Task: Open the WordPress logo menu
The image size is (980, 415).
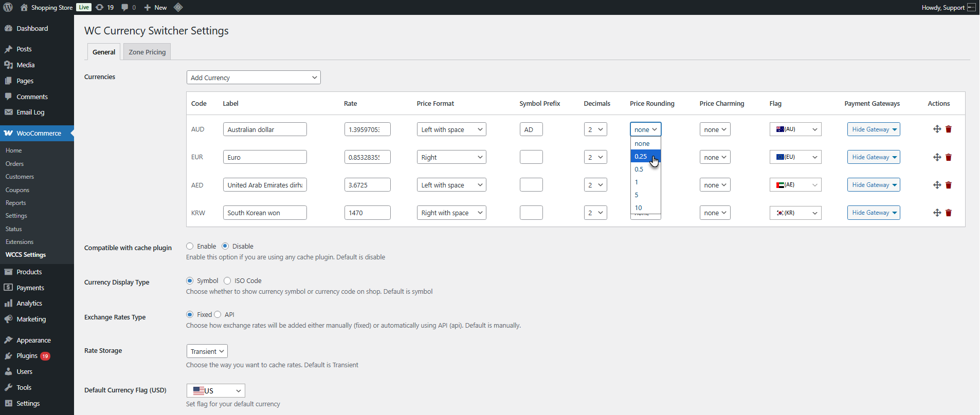Action: (8, 7)
